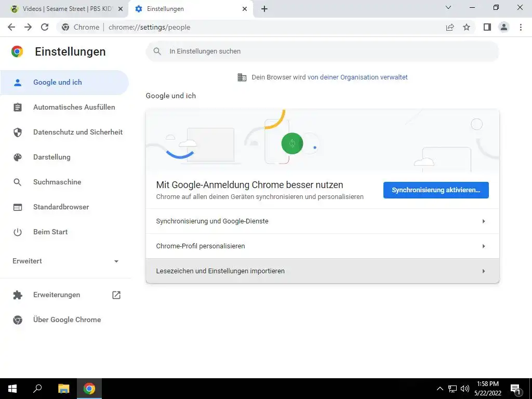
Task: Open the side panel icon
Action: click(x=487, y=27)
